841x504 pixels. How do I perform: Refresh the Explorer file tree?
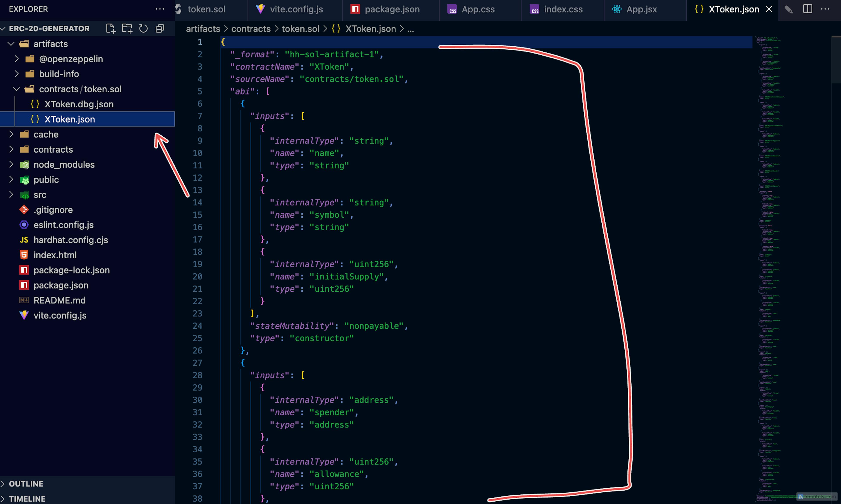click(143, 28)
